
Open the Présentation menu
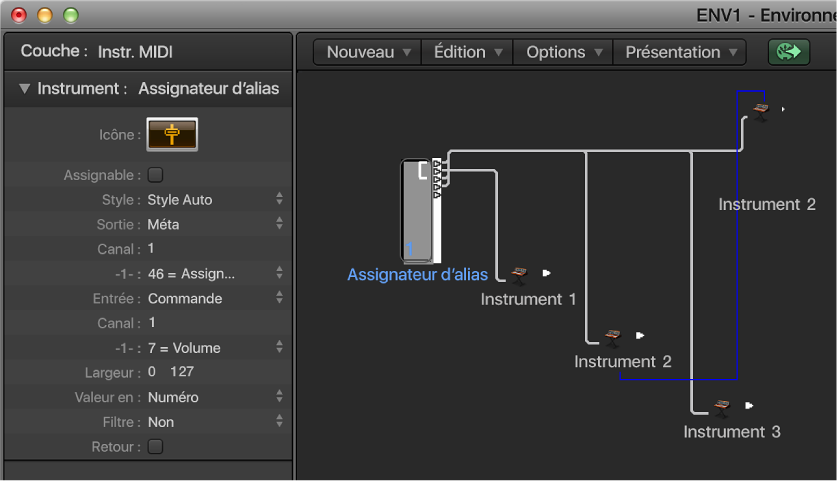coord(680,52)
